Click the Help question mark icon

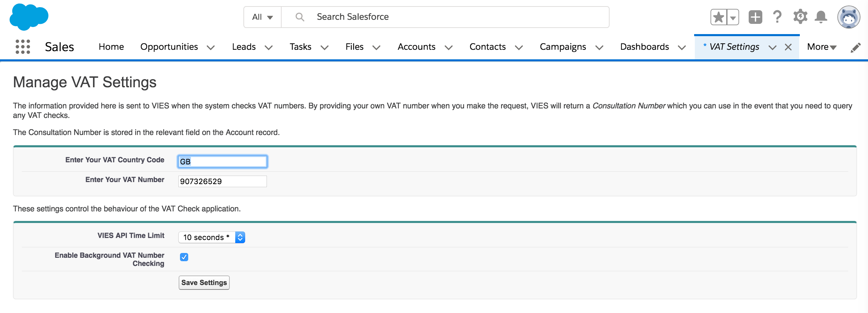(x=777, y=16)
